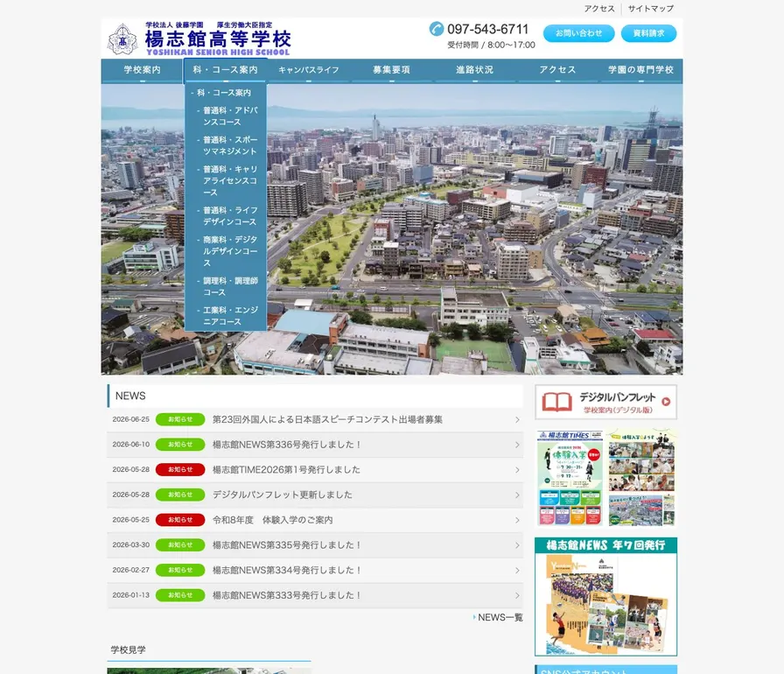Click the arrow of the 第335号 news row

click(x=517, y=545)
